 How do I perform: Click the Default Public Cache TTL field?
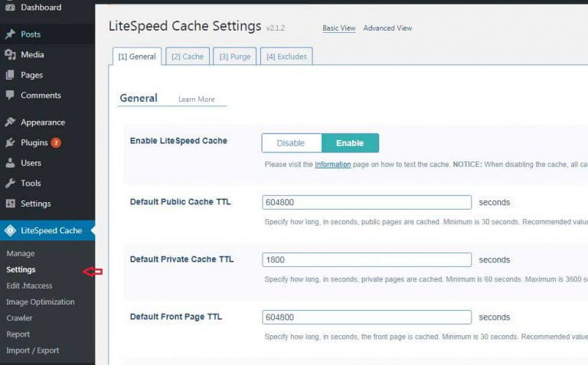pos(367,203)
